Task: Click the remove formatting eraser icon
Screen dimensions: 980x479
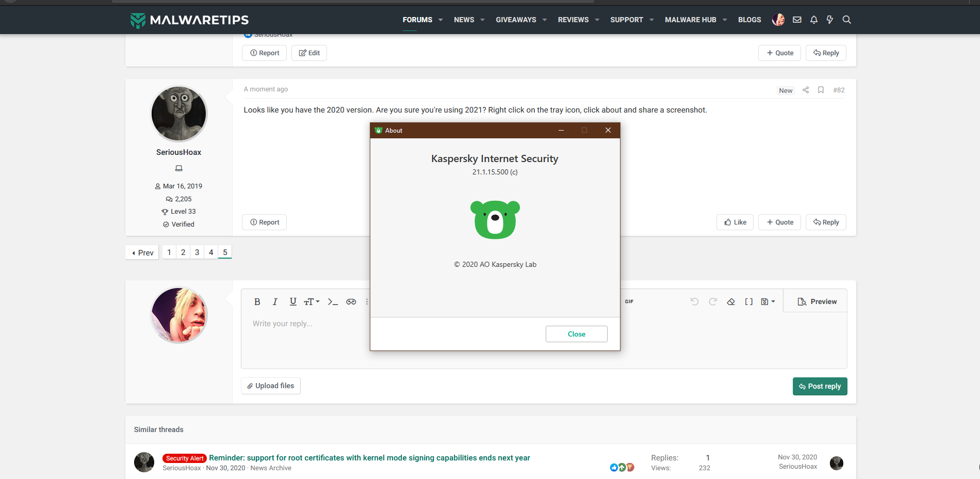Action: (x=731, y=302)
